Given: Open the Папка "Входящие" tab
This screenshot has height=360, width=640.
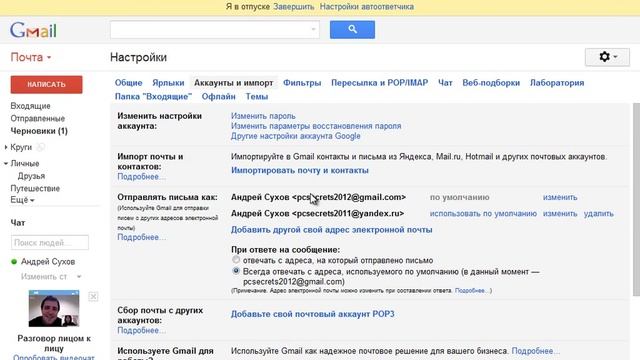Looking at the screenshot, I should [153, 97].
